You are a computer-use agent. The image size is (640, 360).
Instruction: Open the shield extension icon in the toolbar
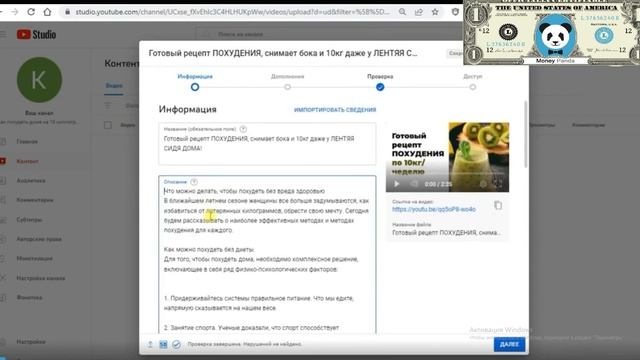click(x=456, y=12)
